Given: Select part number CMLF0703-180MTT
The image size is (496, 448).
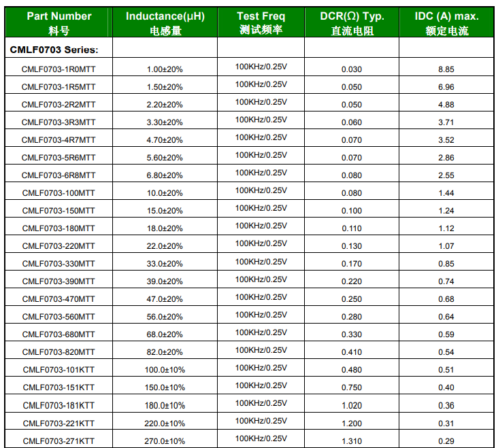Looking at the screenshot, I should pyautogui.click(x=59, y=228).
